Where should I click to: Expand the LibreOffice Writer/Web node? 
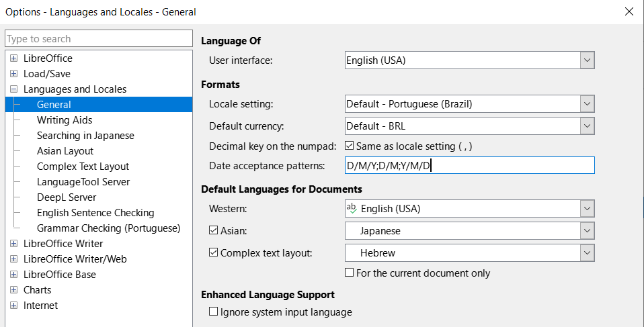tap(14, 259)
